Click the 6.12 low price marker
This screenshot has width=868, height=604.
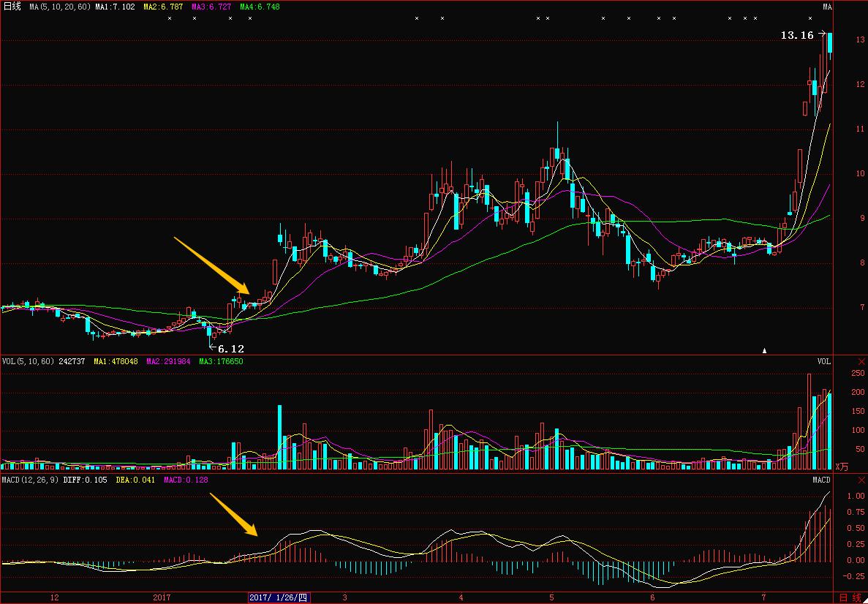coord(230,349)
